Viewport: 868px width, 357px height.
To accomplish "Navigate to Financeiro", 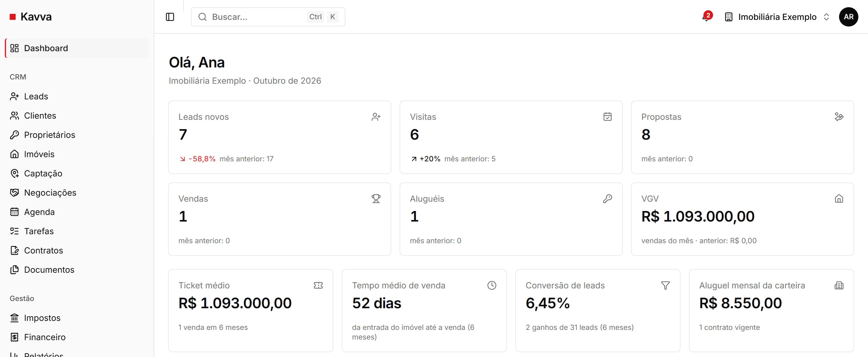I will (77, 337).
